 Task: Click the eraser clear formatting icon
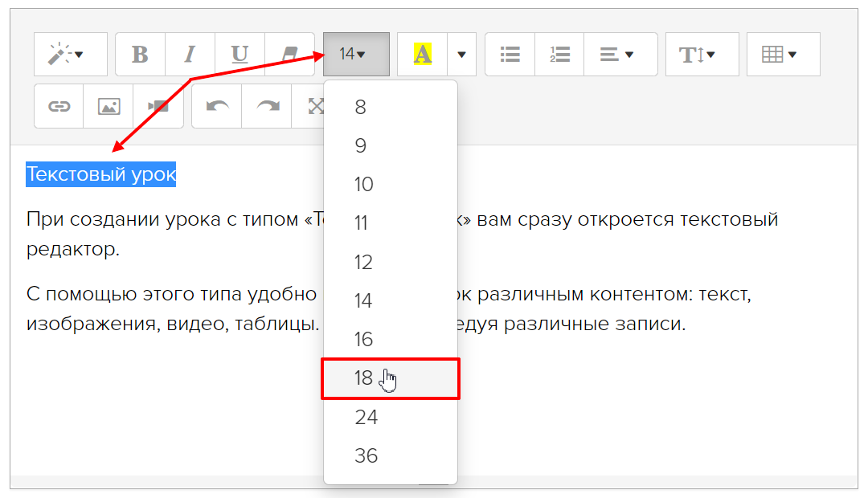[289, 55]
